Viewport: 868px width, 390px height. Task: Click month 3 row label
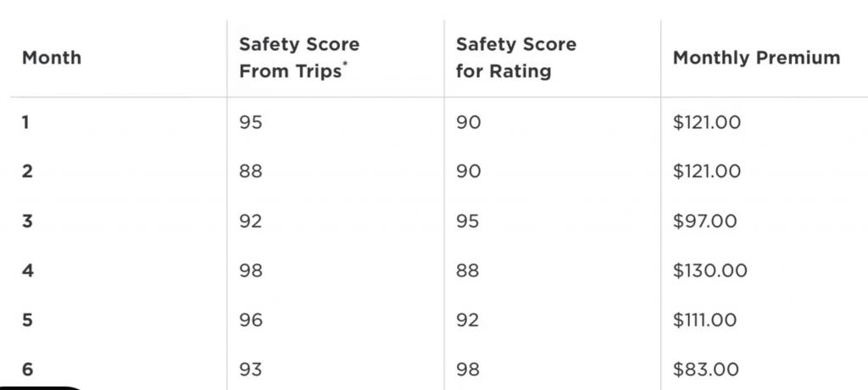[x=27, y=221]
